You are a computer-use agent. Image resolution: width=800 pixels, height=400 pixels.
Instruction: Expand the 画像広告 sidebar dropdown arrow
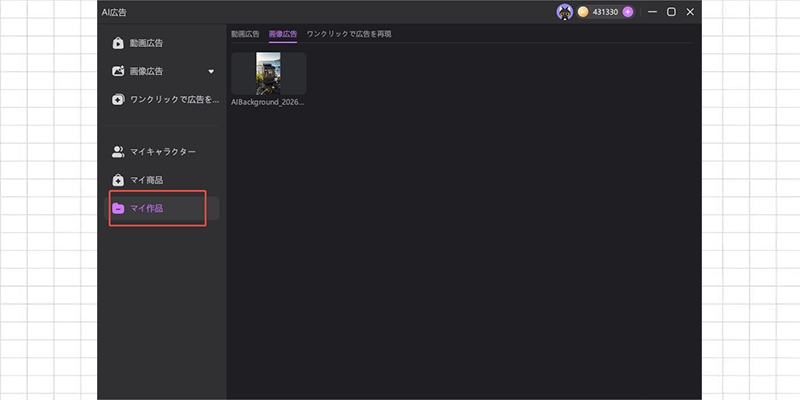[x=211, y=71]
